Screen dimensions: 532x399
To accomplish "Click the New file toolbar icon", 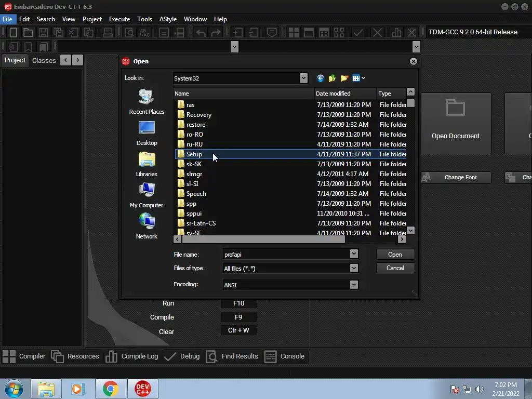I will 13,32.
